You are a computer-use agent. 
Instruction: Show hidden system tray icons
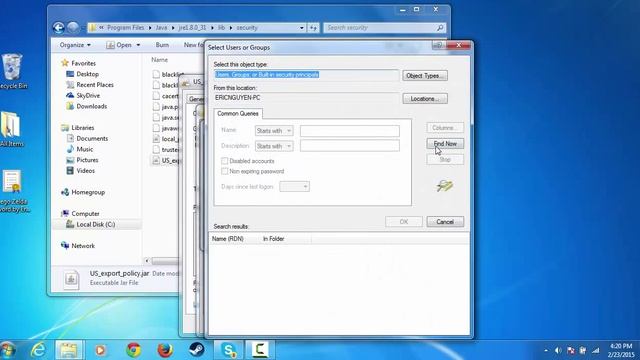click(546, 351)
